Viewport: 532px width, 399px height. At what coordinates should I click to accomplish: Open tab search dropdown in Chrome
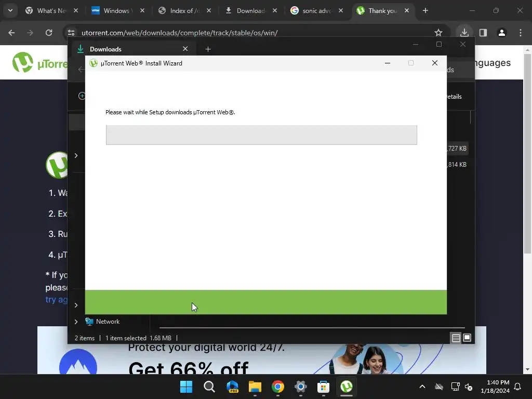[x=10, y=10]
